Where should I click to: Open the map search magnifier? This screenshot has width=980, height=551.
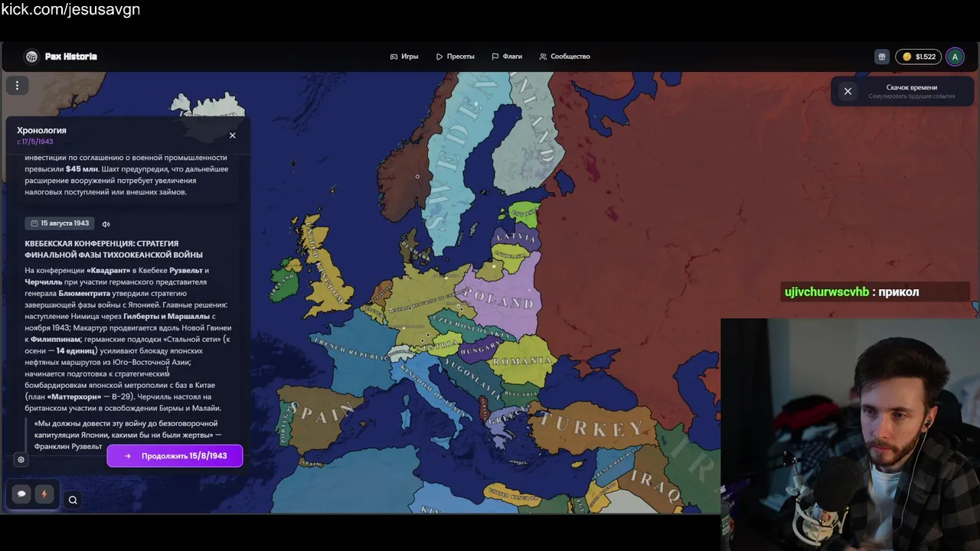coord(73,500)
